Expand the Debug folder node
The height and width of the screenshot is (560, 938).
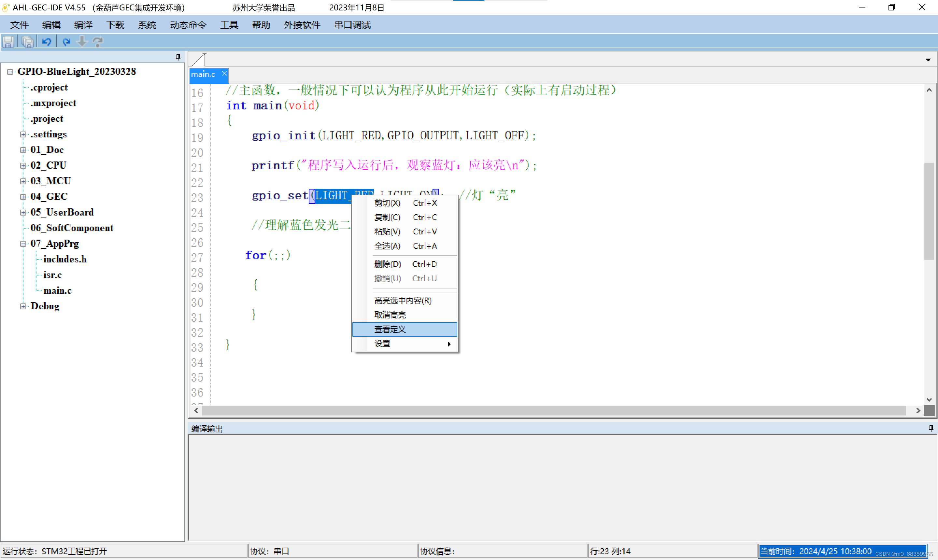23,306
